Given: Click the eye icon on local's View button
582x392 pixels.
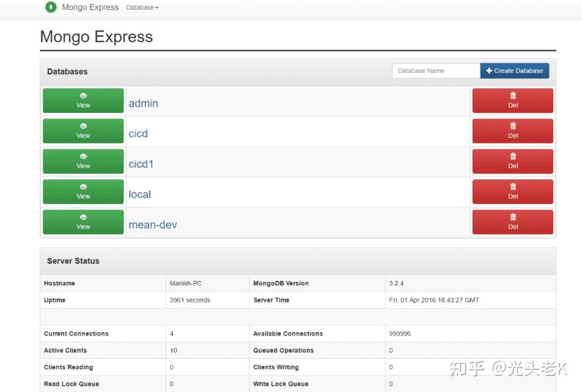Looking at the screenshot, I should tap(83, 187).
